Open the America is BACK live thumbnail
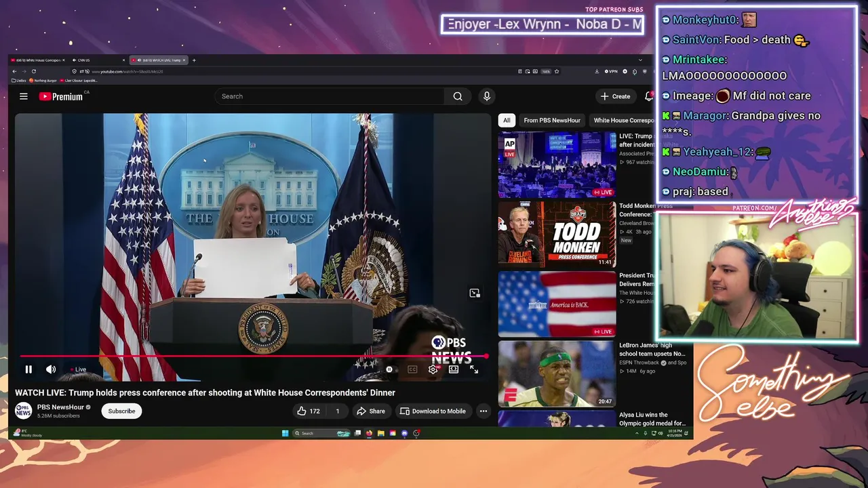This screenshot has height=488, width=868. coord(557,304)
